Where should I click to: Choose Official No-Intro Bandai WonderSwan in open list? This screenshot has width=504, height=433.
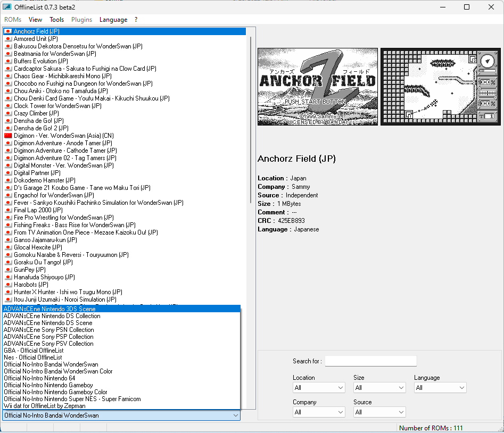coord(121,364)
